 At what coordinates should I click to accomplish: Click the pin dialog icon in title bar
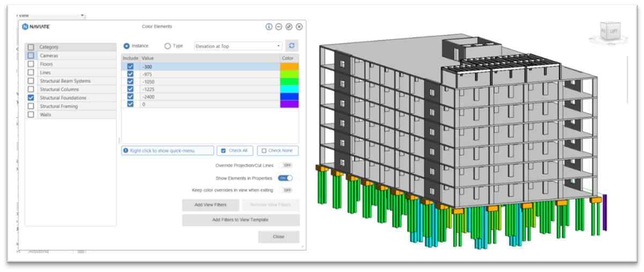coord(289,27)
